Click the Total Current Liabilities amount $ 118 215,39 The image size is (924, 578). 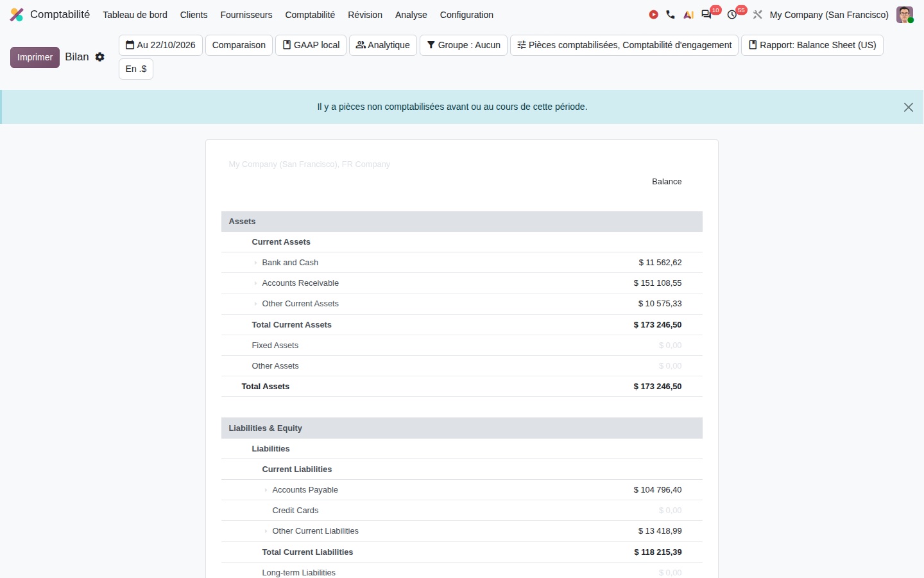pos(658,552)
